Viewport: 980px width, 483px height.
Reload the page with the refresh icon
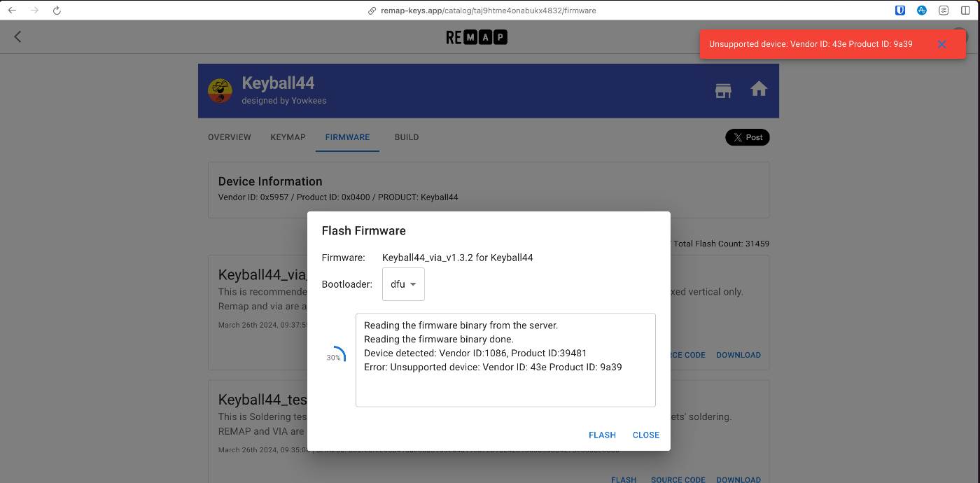[x=57, y=10]
